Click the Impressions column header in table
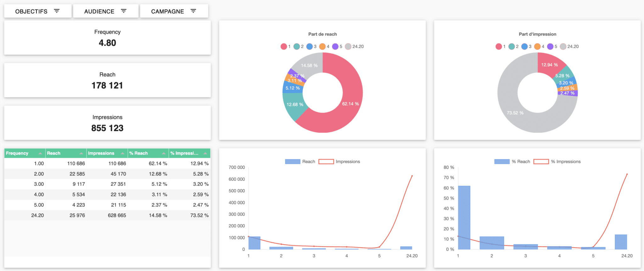Viewport: 644px width, 271px height. coord(107,153)
